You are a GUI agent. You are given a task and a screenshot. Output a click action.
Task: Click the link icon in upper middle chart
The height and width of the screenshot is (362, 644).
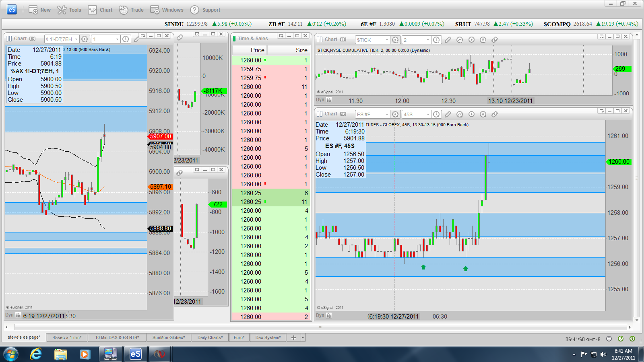click(x=180, y=37)
